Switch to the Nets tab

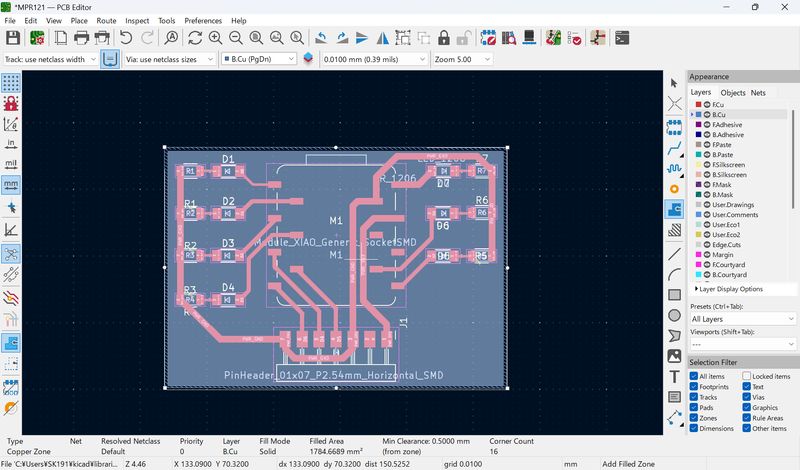click(758, 92)
